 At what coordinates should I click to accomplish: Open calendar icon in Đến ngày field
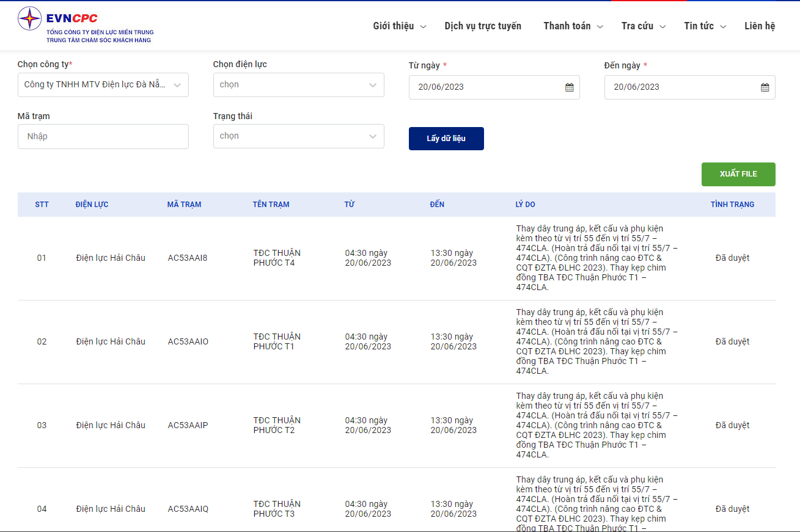[x=765, y=87]
